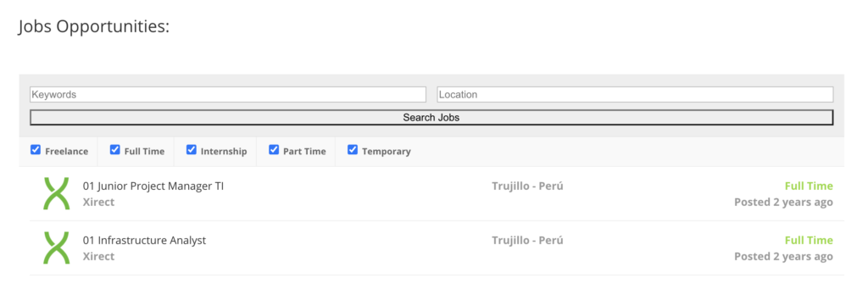
Task: Click the Full Time tag on Infrastructure Analyst row
Action: click(x=809, y=240)
